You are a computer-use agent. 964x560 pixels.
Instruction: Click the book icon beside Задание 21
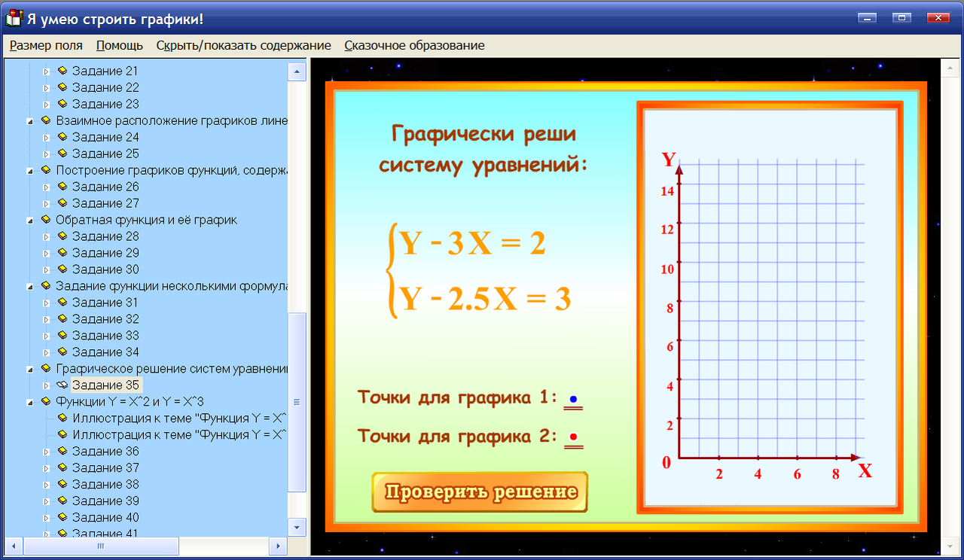click(61, 71)
